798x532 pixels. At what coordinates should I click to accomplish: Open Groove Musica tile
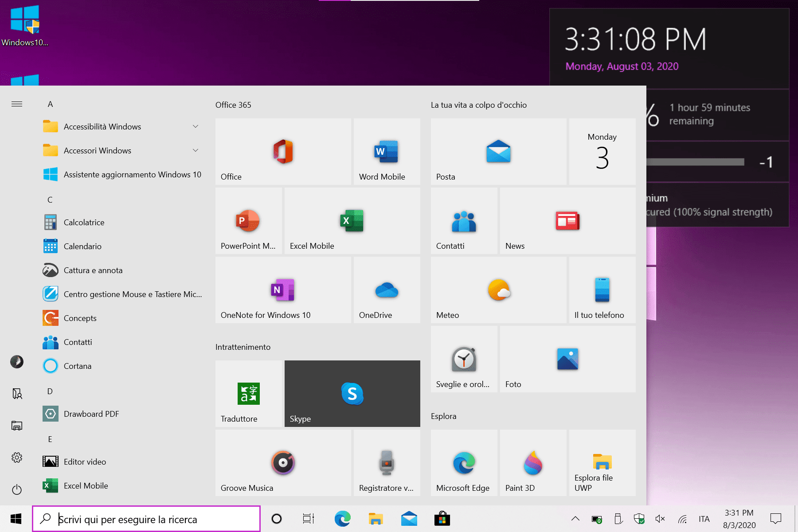[283, 463]
